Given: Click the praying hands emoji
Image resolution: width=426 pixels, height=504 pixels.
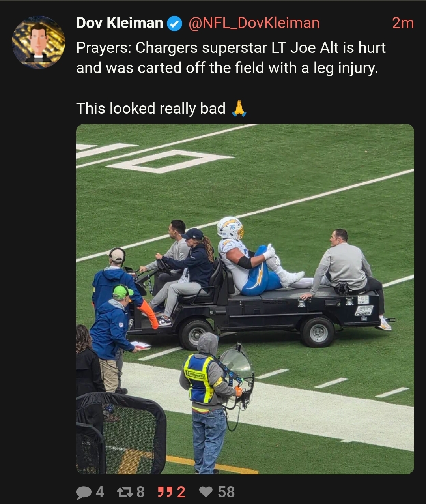Looking at the screenshot, I should (239, 108).
